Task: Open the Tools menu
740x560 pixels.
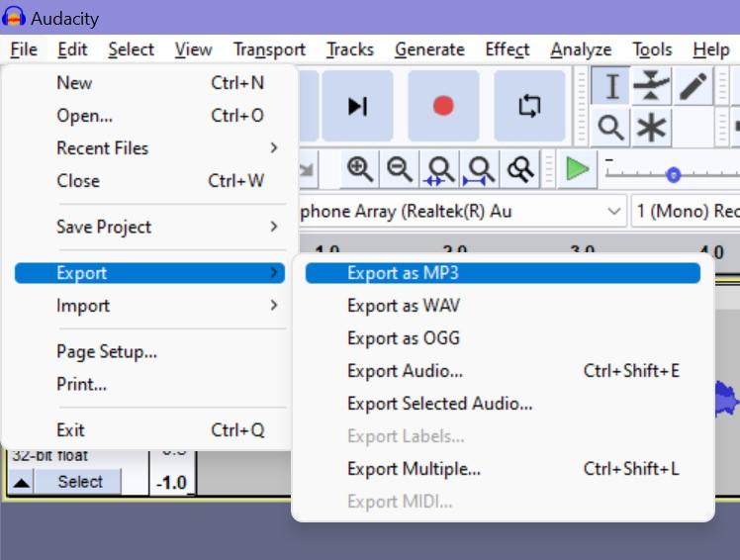Action: 652,49
